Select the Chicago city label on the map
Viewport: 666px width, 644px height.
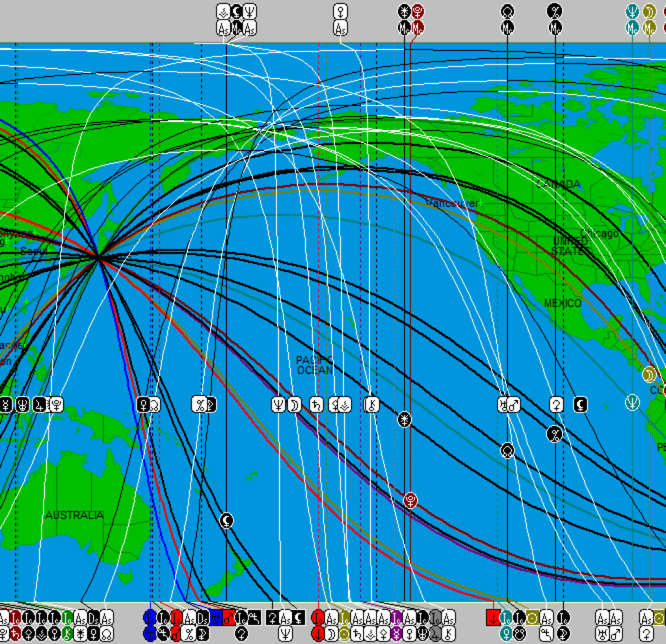click(x=600, y=234)
